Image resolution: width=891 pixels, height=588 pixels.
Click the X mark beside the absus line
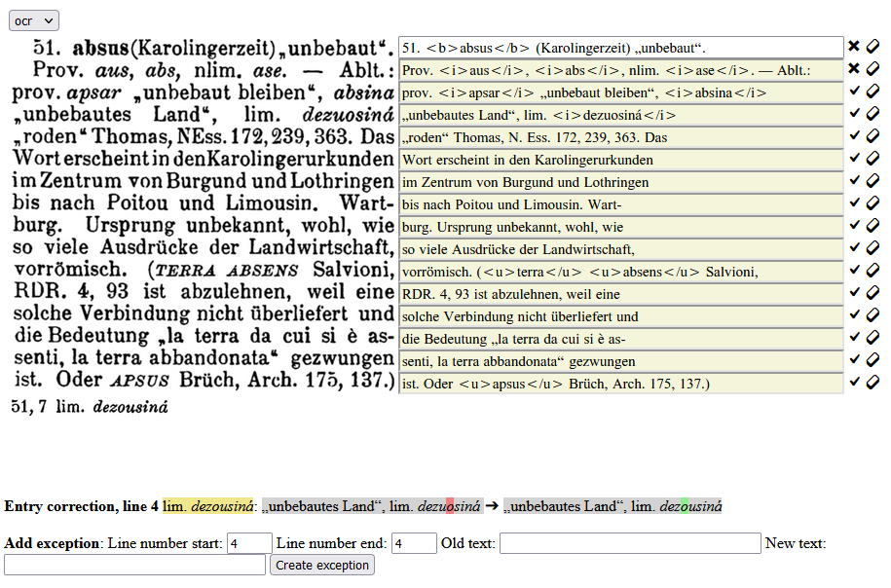click(853, 47)
